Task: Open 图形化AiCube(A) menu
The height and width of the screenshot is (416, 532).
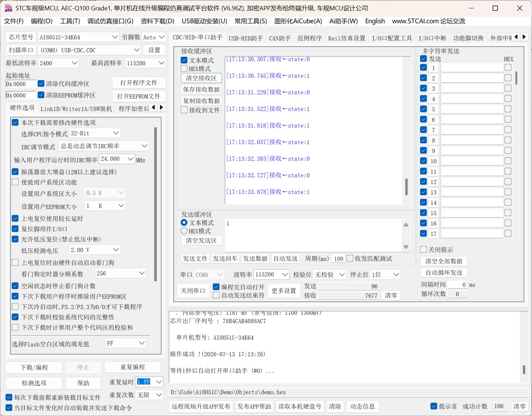Action: click(298, 21)
